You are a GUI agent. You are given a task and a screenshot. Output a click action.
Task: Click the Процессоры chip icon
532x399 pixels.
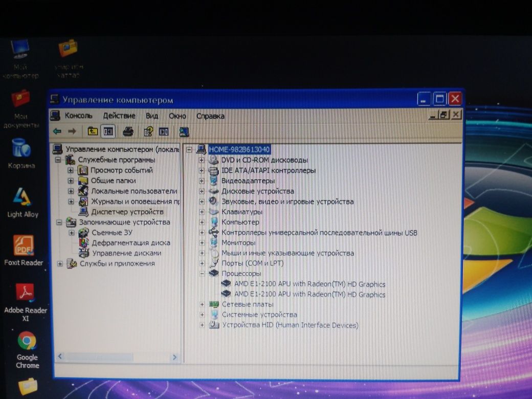[213, 273]
